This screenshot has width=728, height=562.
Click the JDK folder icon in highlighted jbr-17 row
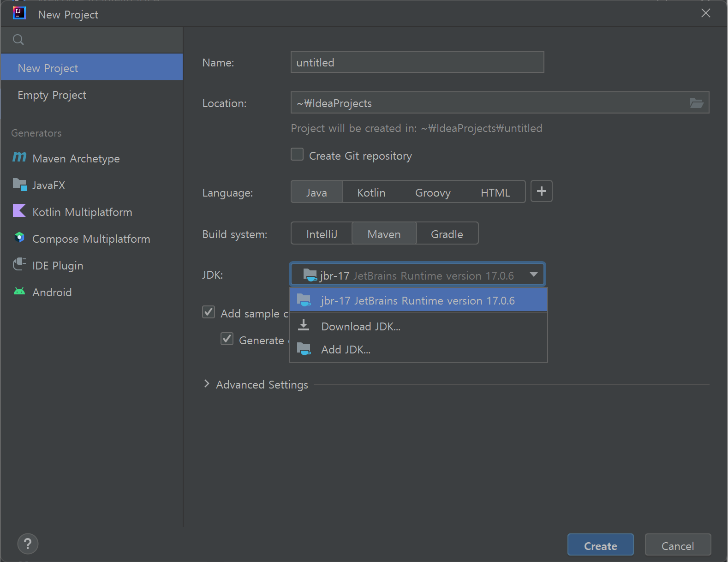click(x=304, y=300)
